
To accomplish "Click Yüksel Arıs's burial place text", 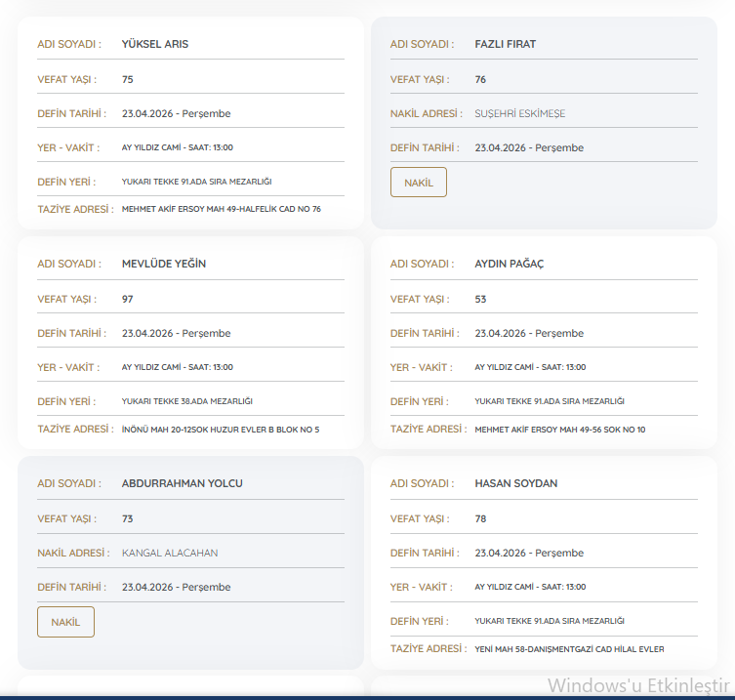I will [x=196, y=182].
